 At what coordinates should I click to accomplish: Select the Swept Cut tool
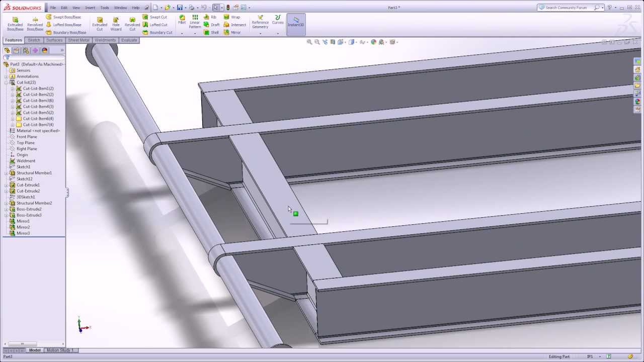155,17
